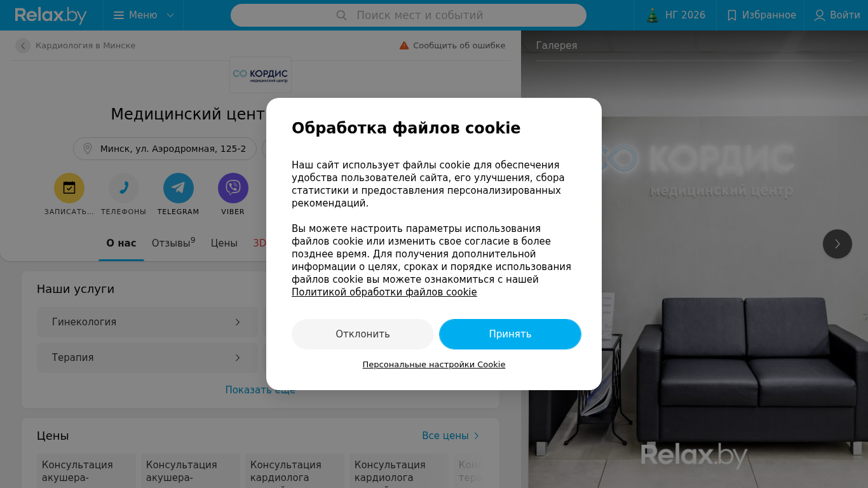The width and height of the screenshot is (868, 488).
Task: Open the Telegram contact icon
Action: [x=179, y=188]
